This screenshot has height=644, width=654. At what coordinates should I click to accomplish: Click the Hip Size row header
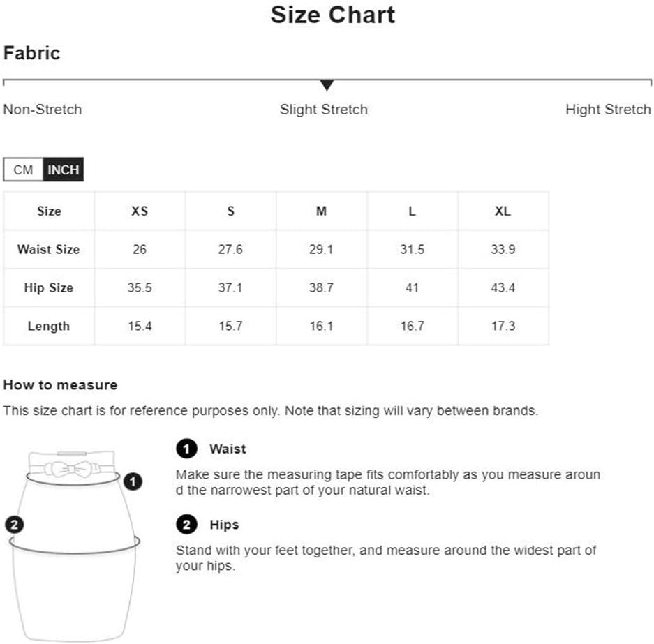click(x=49, y=287)
